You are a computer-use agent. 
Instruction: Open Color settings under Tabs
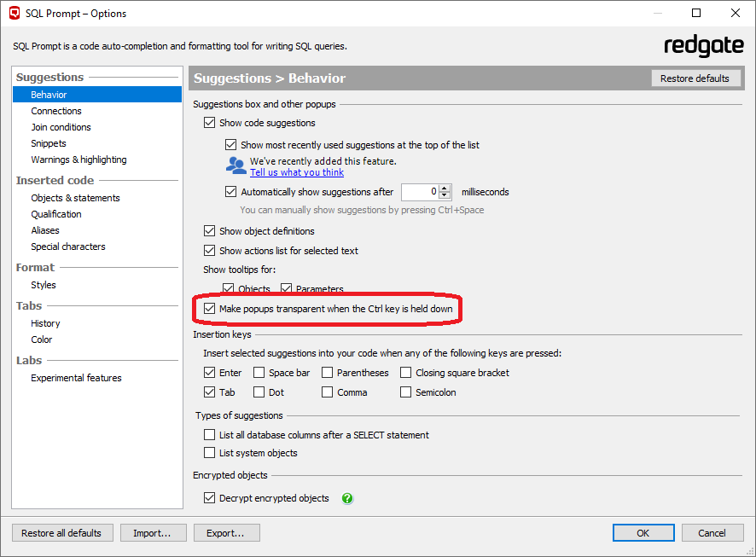pos(42,339)
